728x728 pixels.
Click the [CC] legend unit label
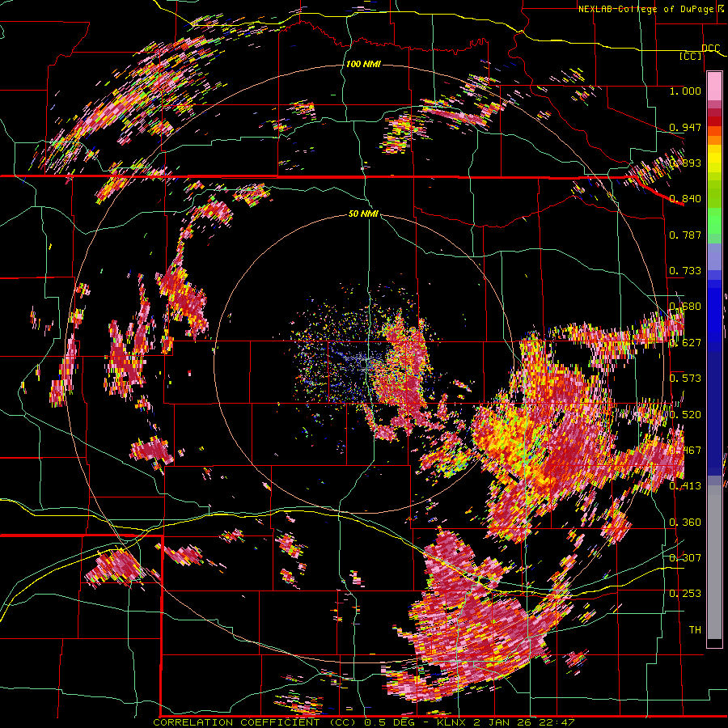click(691, 56)
